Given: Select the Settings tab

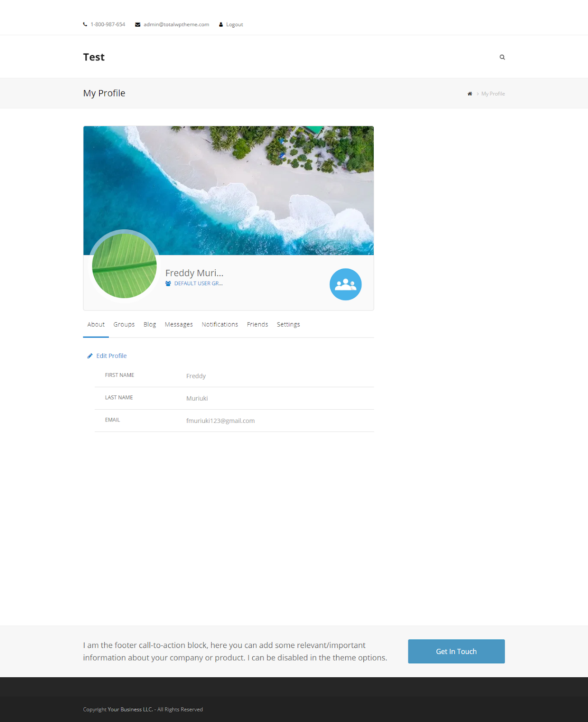Looking at the screenshot, I should (288, 324).
